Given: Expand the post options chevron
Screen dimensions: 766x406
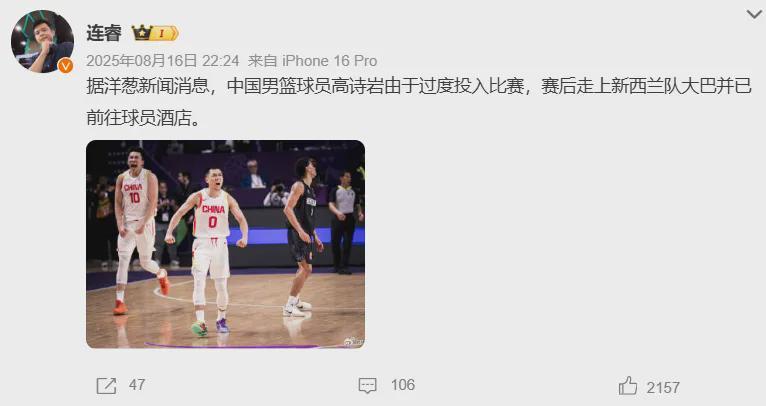Looking at the screenshot, I should 754,14.
